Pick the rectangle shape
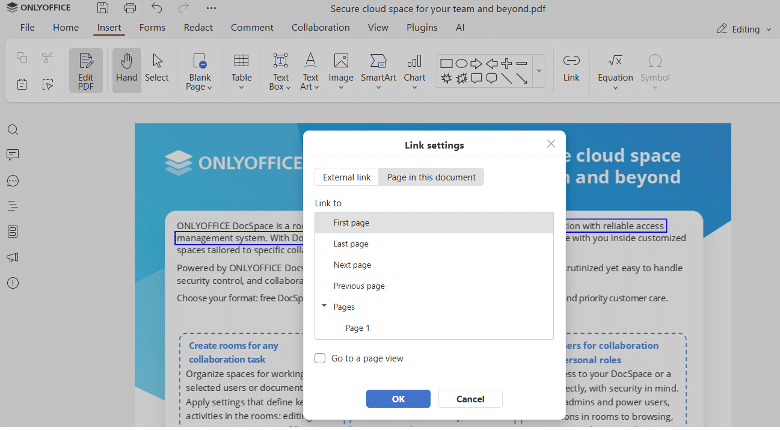The image size is (780, 430). click(x=447, y=63)
